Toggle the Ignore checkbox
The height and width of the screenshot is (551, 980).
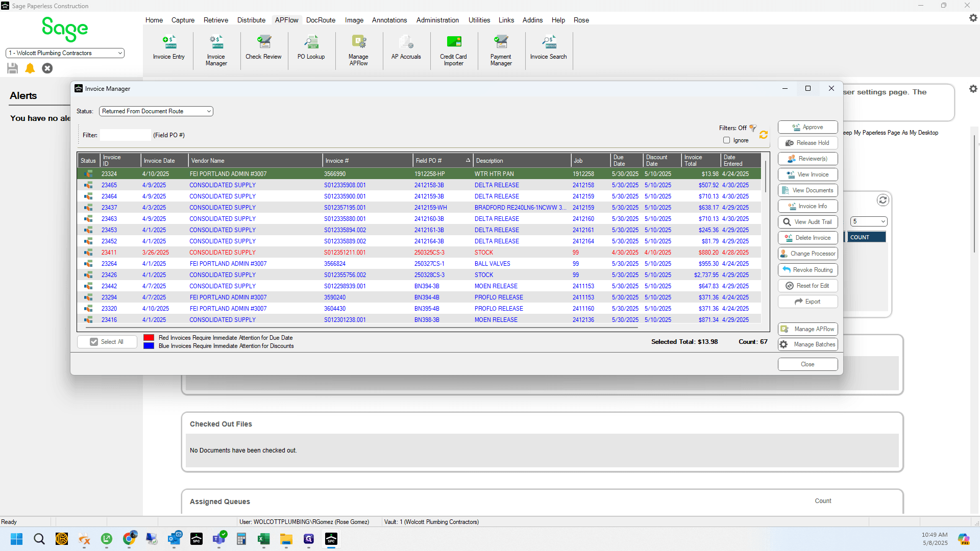point(727,140)
